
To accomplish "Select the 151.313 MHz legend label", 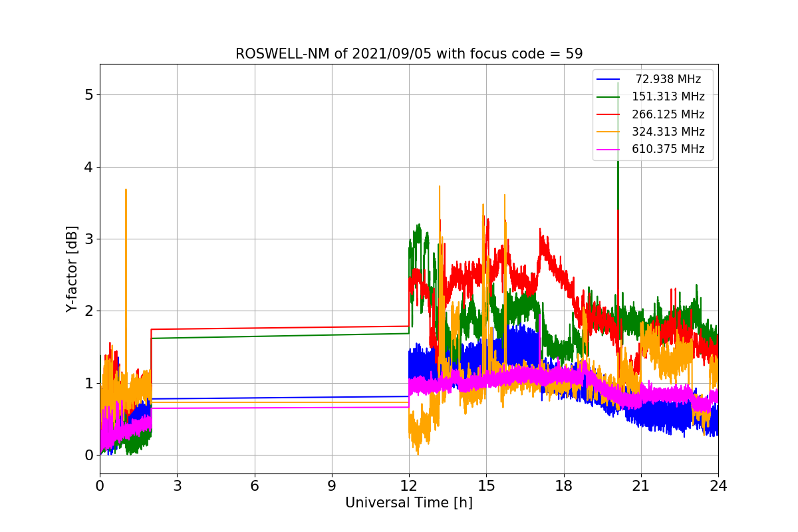I will (x=668, y=97).
